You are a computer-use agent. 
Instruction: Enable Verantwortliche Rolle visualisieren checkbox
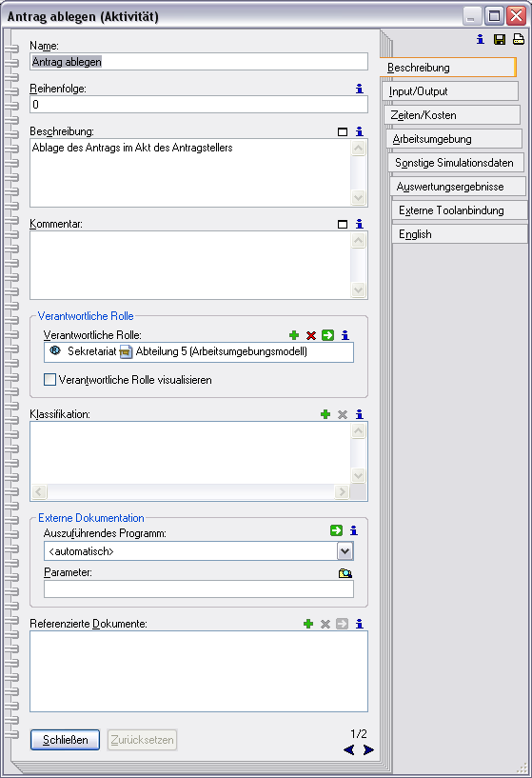click(x=49, y=380)
